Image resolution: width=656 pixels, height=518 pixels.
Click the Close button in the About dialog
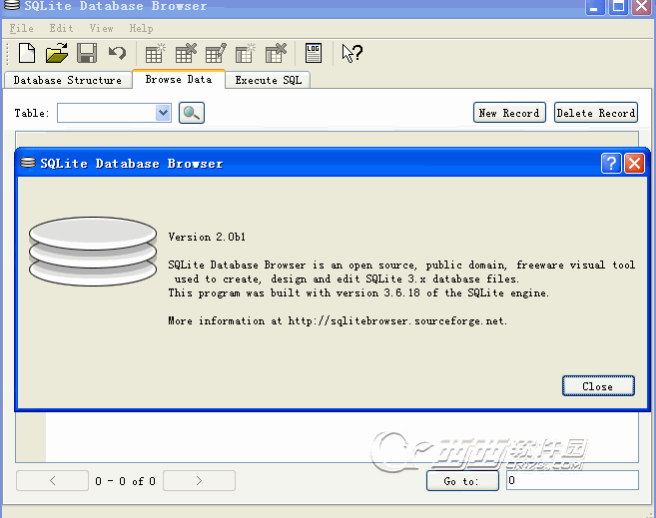(598, 386)
